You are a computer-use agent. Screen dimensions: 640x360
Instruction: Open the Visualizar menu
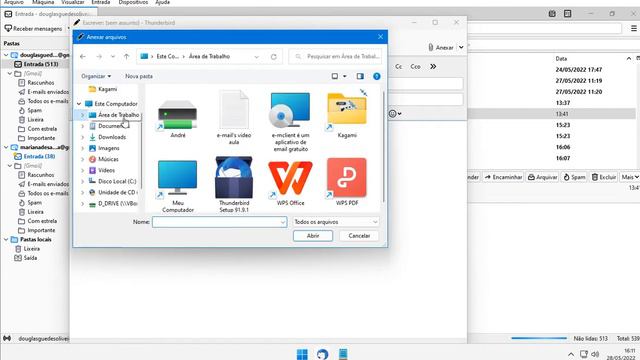point(73,2)
